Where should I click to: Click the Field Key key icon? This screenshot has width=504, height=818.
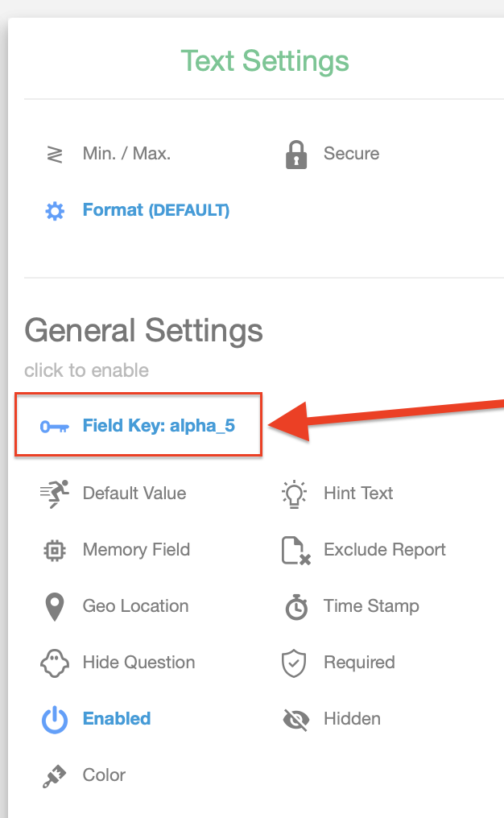click(55, 426)
